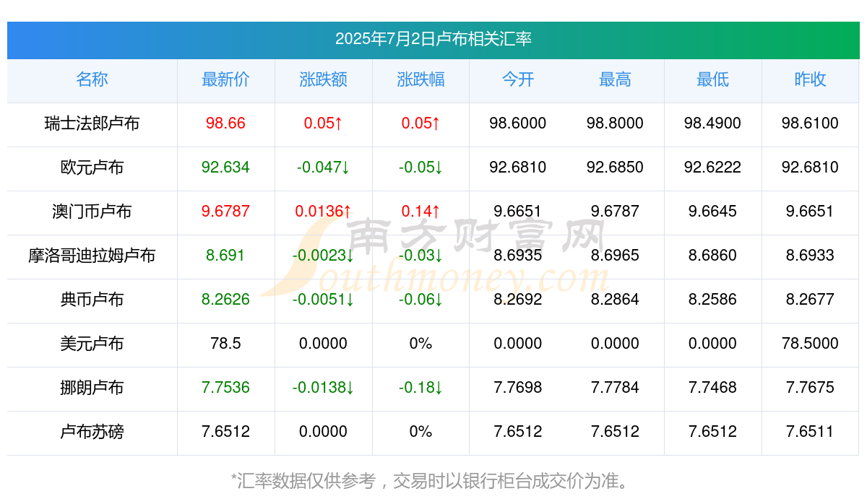The height and width of the screenshot is (504, 867).
Task: Select the 瑞士法郎卢布 row name
Action: 92,123
